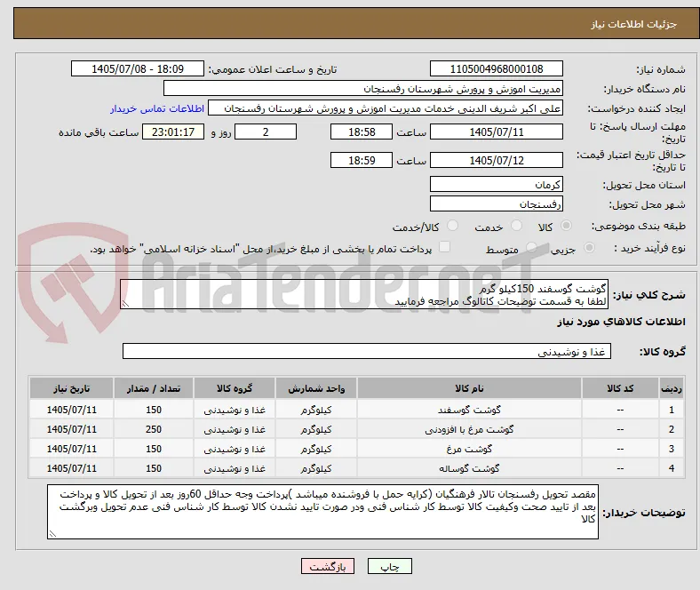Image resolution: width=700 pixels, height=590 pixels.
Task: Click the تعداد / مقدار column header
Action: pos(154,388)
